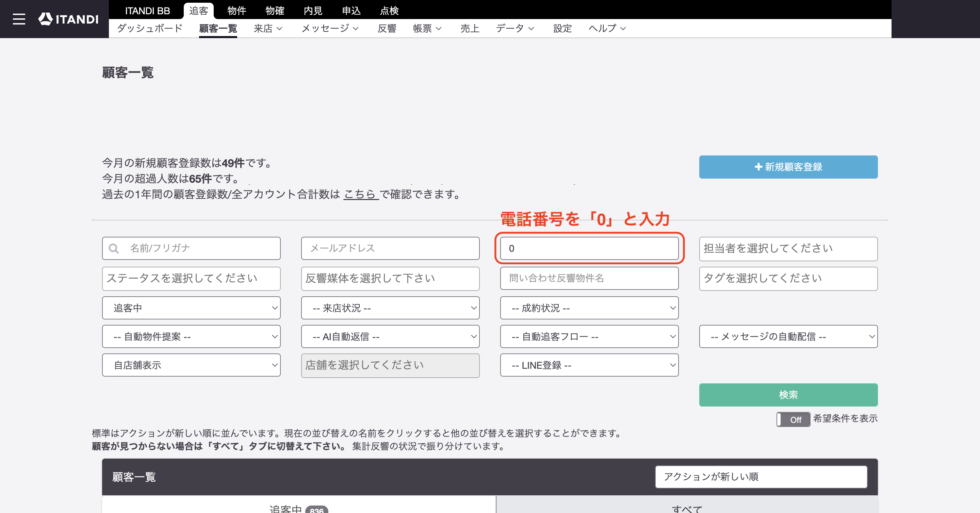This screenshot has height=513, width=980.
Task: Expand the LINE登録 dropdown
Action: pos(589,365)
